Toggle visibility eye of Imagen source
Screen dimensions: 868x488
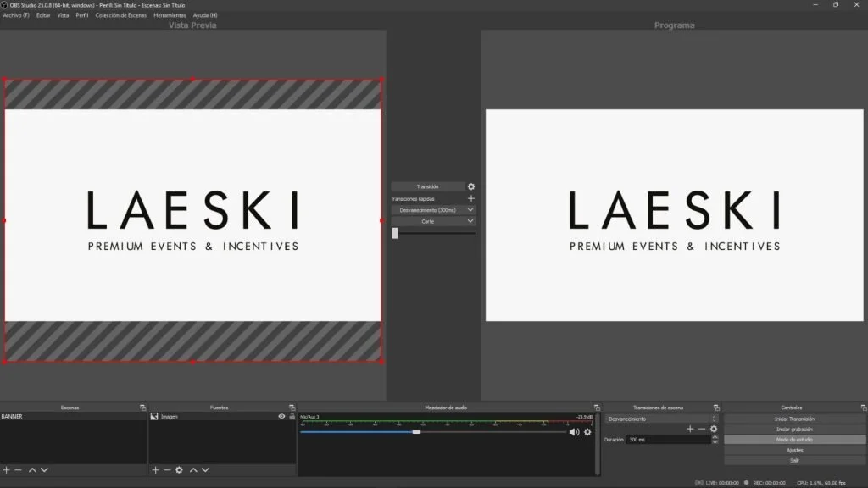click(x=281, y=416)
